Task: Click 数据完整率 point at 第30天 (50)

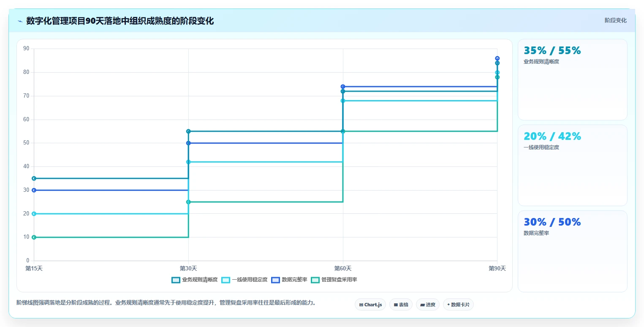Action: click(x=188, y=143)
